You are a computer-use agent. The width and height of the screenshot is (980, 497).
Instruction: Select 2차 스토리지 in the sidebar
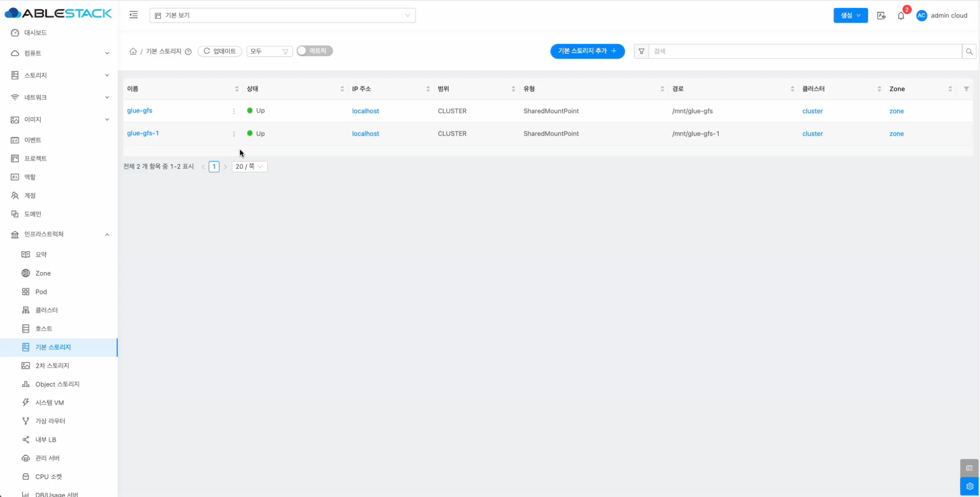click(x=52, y=366)
